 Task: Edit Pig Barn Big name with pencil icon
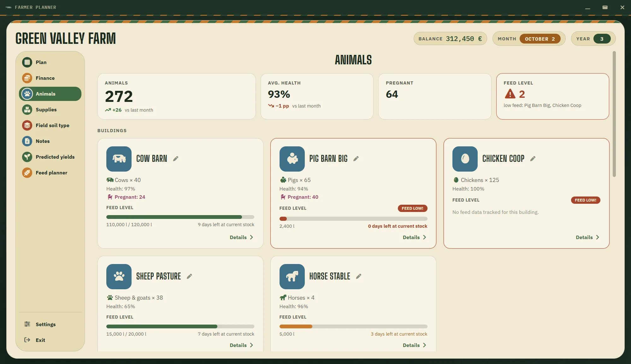click(x=356, y=159)
